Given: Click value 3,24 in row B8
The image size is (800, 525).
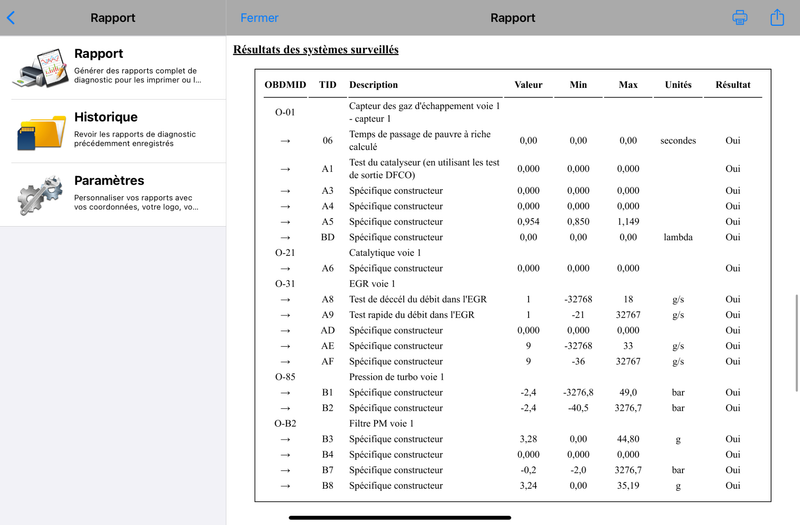Looking at the screenshot, I should point(528,486).
